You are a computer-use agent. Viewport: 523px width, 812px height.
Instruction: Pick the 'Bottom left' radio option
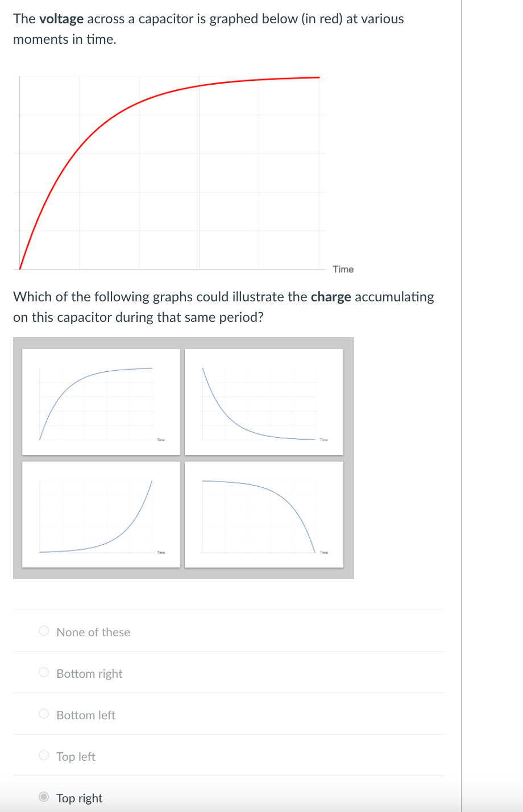[x=43, y=713]
